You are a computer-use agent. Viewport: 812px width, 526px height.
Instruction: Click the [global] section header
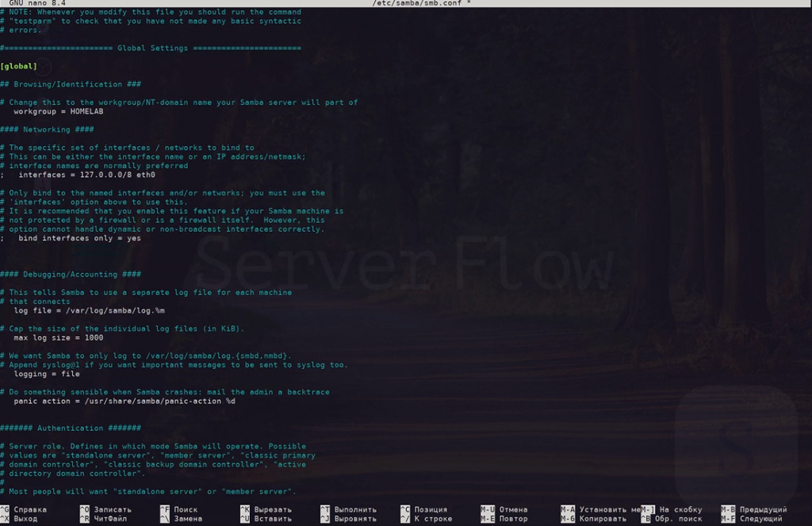point(19,66)
